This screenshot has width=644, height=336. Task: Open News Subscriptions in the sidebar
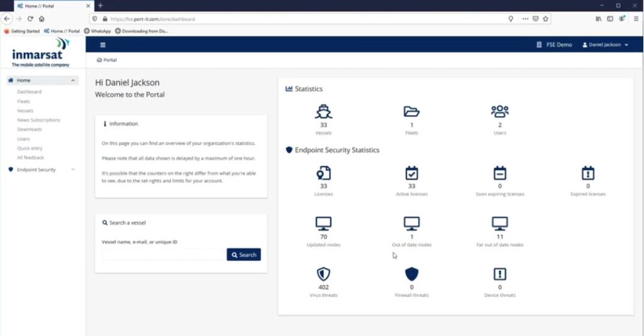(38, 120)
